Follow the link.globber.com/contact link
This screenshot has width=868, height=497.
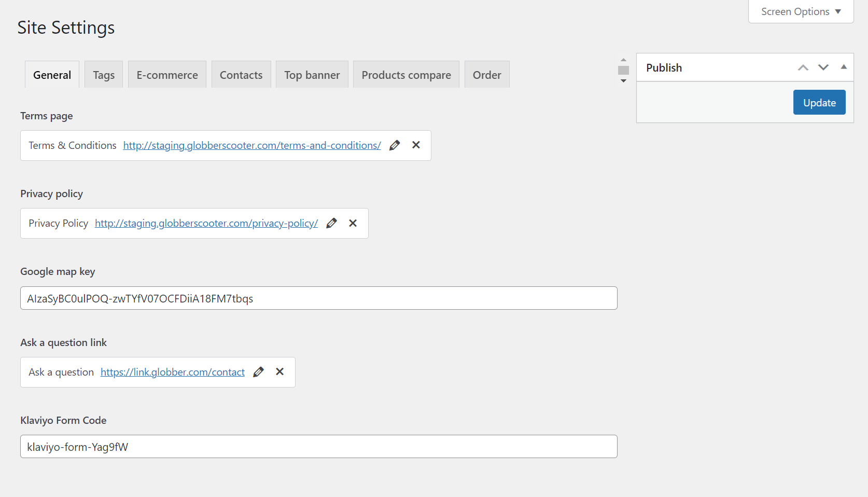(x=172, y=372)
